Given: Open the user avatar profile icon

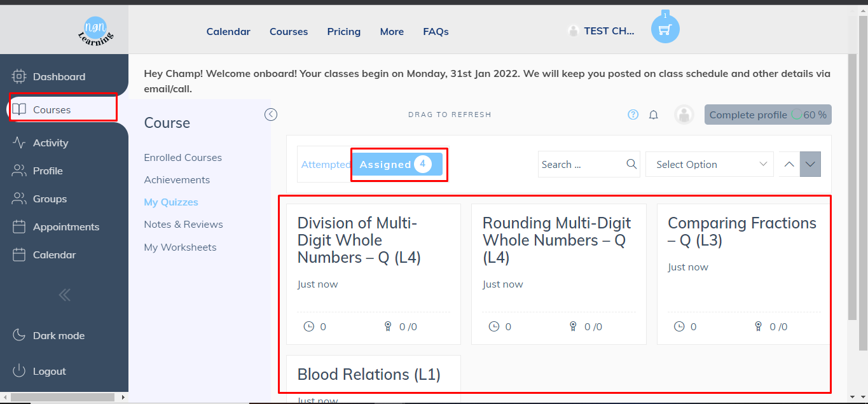Looking at the screenshot, I should pyautogui.click(x=684, y=115).
